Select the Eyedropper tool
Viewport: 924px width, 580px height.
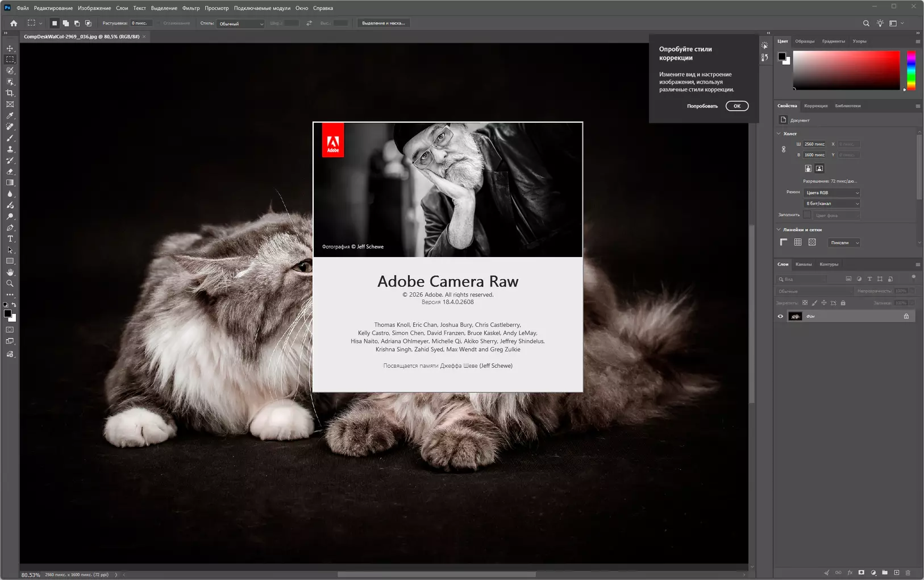coord(10,116)
